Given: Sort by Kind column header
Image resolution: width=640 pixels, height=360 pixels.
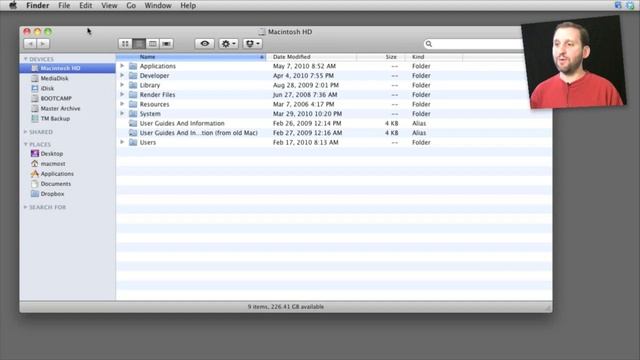Looking at the screenshot, I should click(x=434, y=57).
